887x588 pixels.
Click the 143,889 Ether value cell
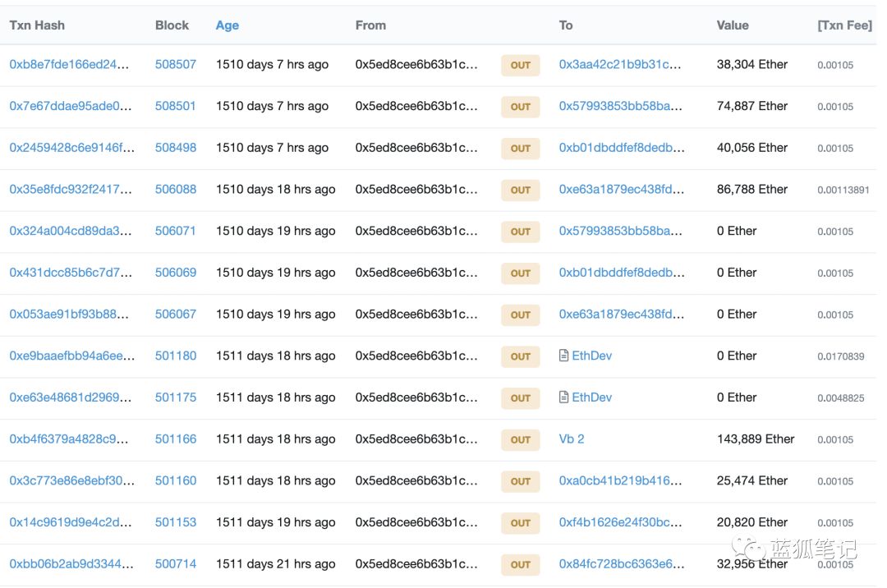tap(756, 439)
